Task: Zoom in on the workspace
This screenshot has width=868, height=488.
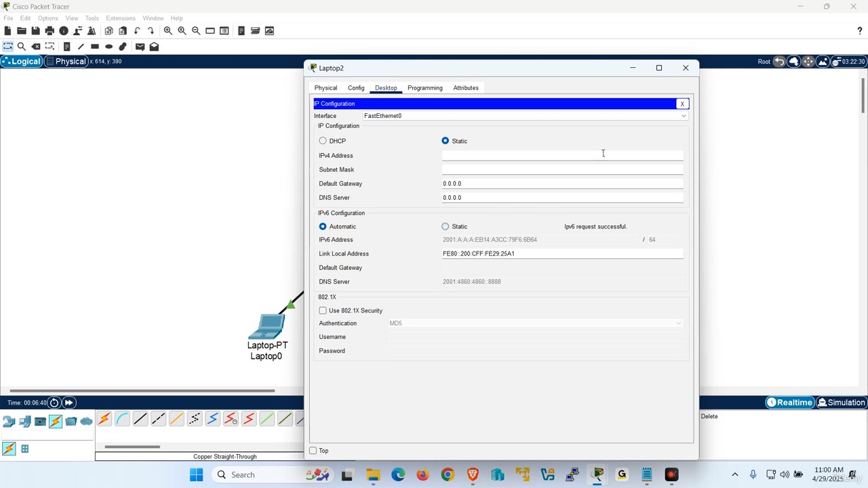Action: [x=167, y=30]
